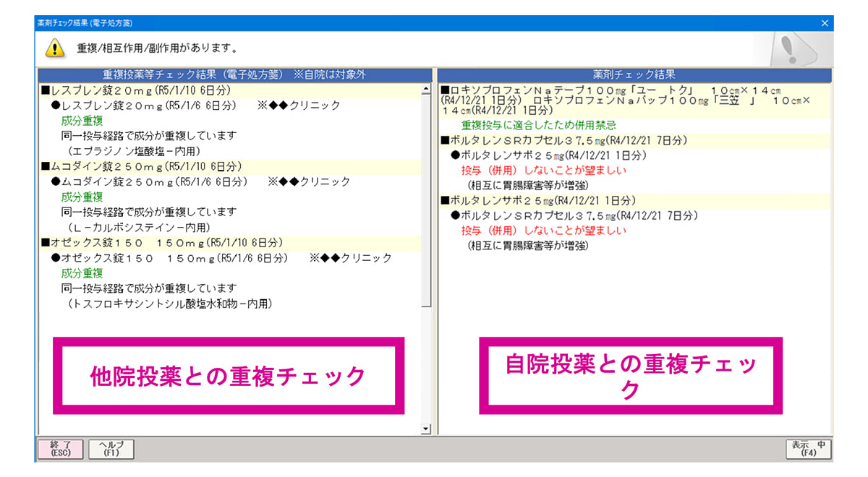
Task: Open help with the ヘルプ (F1) button
Action: tap(111, 449)
